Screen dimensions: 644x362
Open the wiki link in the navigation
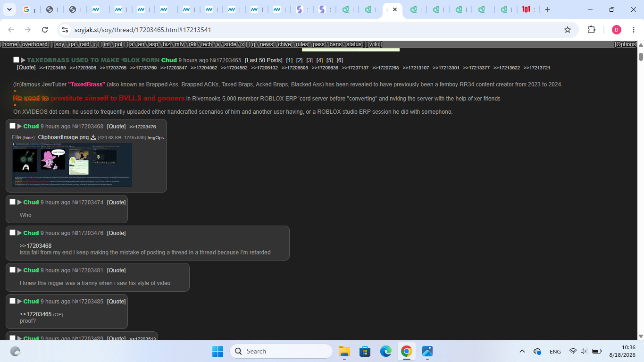pos(374,44)
